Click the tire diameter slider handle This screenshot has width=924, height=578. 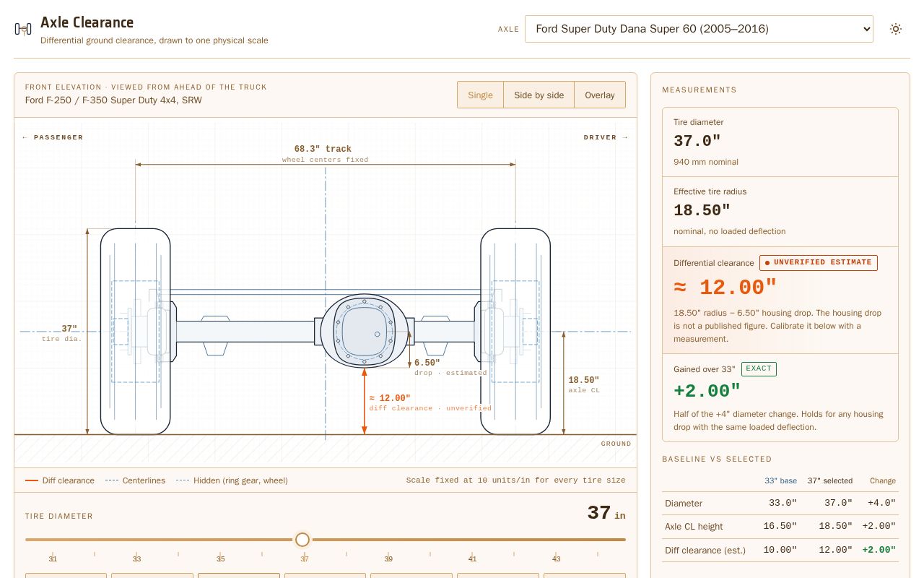pyautogui.click(x=302, y=540)
